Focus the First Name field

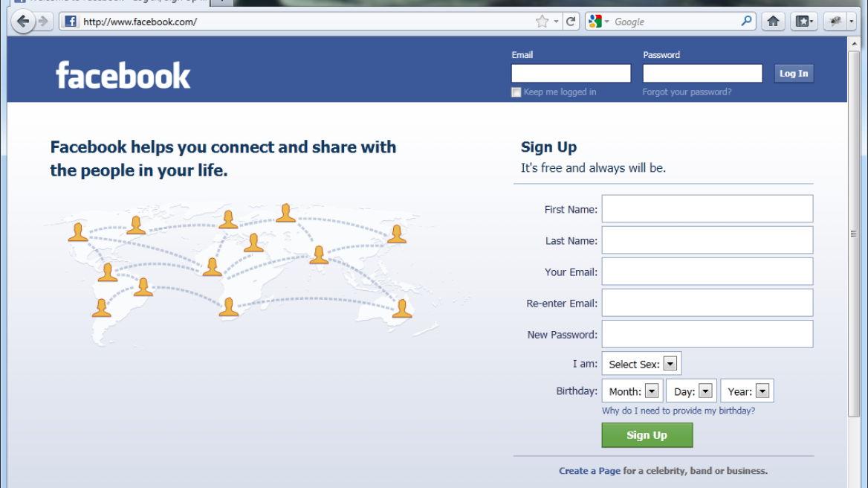(x=707, y=209)
